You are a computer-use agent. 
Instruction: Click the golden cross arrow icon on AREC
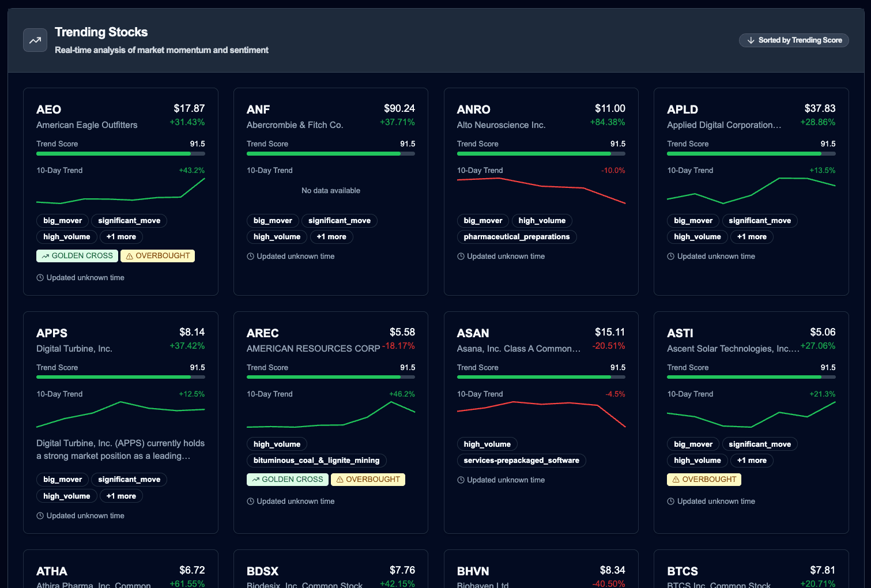255,479
